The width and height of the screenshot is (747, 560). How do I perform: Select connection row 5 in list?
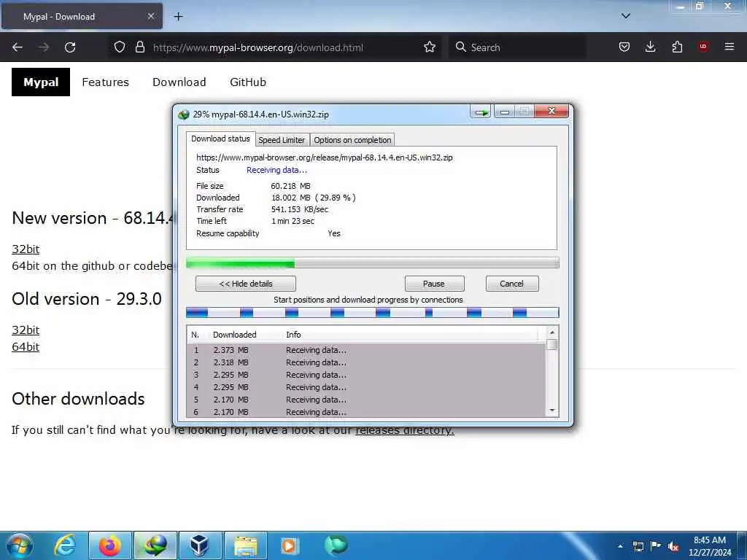click(366, 400)
